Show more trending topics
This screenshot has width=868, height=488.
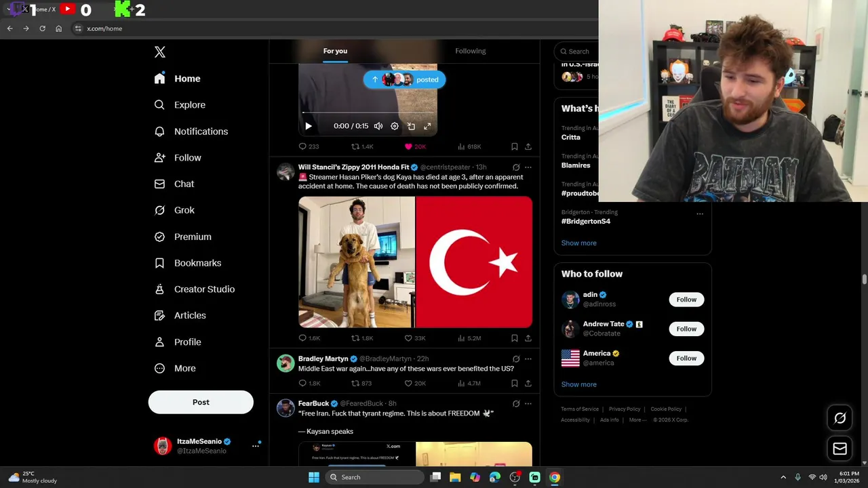(579, 243)
